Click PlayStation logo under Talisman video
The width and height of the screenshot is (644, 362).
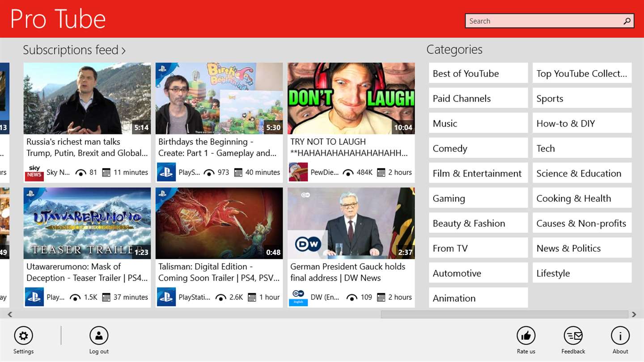(166, 297)
